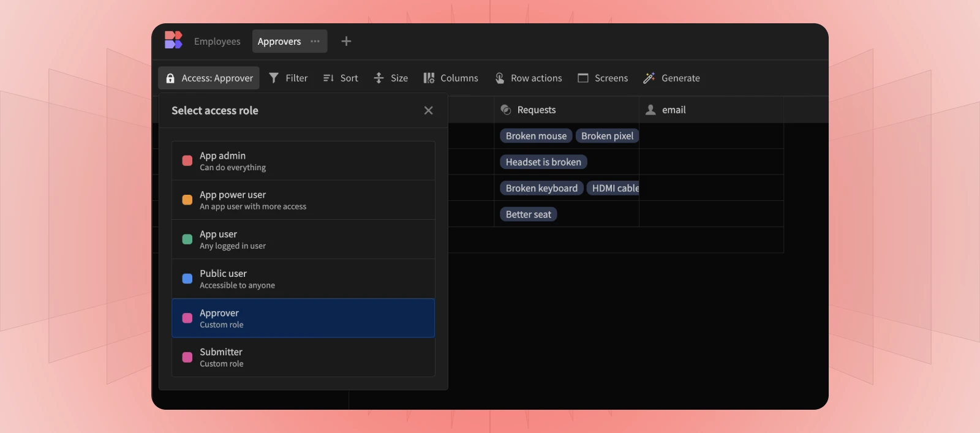Click the orange App power user swatch
Screen dimensions: 980x433
click(187, 200)
